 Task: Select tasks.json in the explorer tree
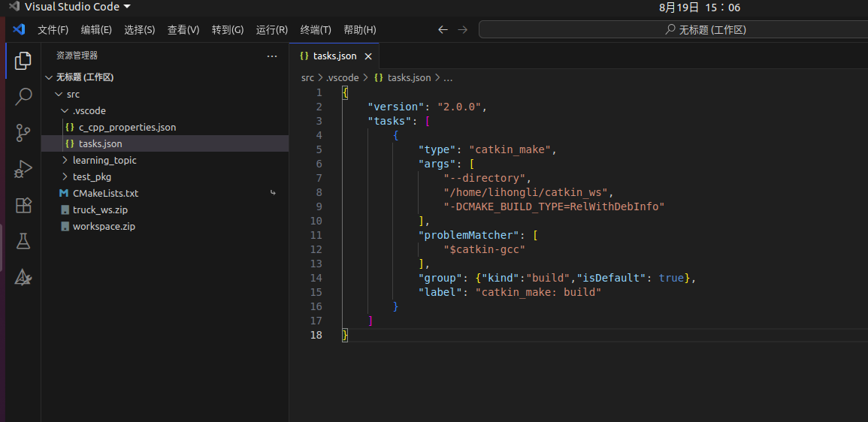165,144
